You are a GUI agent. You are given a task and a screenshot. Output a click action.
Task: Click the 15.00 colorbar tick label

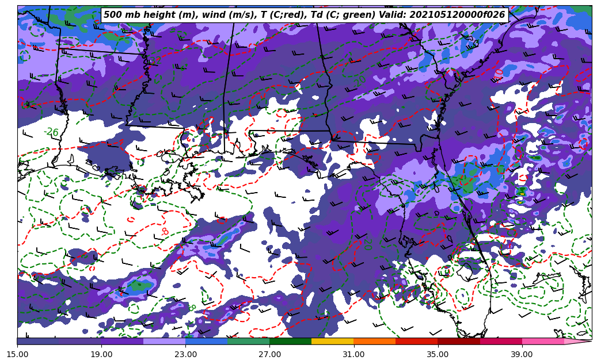tap(17, 355)
